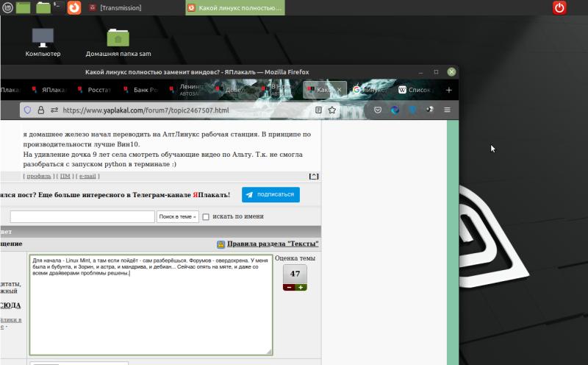Open the Правила раздела "Тексты" link
The width and height of the screenshot is (588, 365).
(x=273, y=244)
